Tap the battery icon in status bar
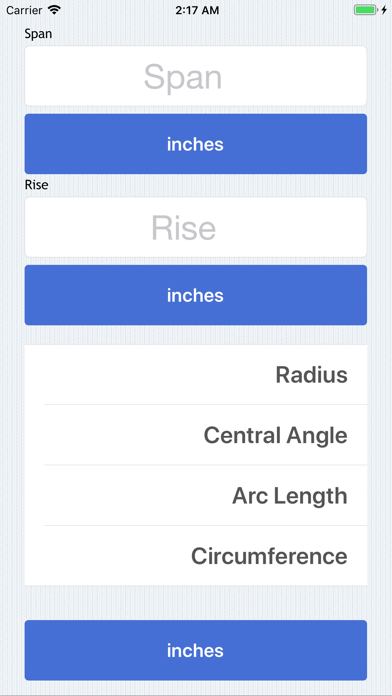392x696 pixels. (365, 10)
